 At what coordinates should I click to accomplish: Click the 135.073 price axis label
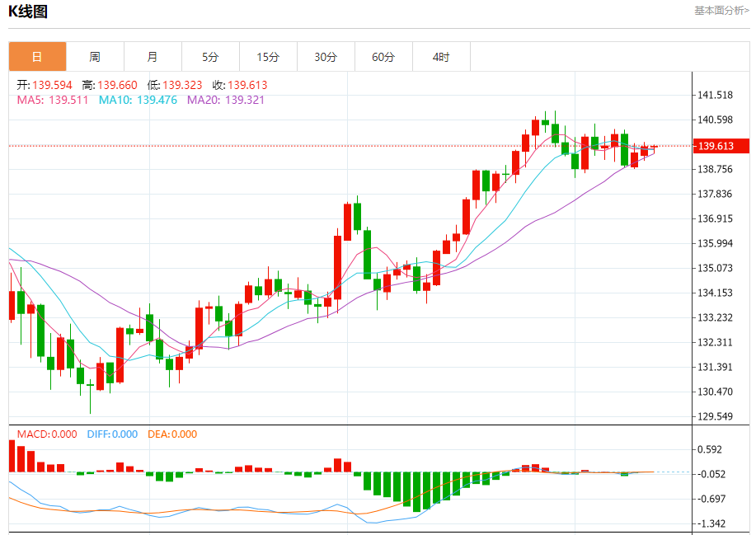715,268
